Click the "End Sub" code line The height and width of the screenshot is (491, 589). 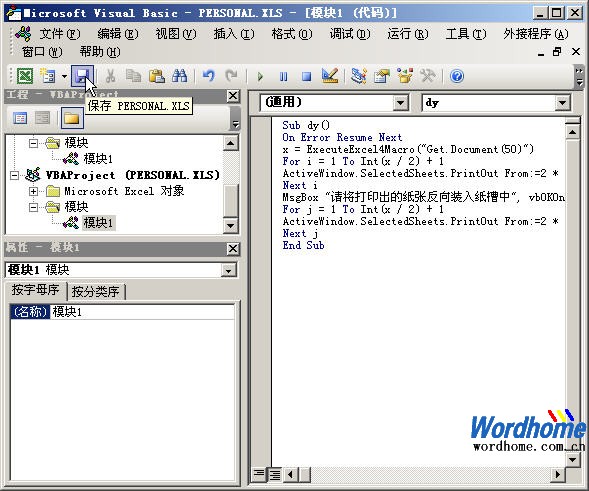303,245
